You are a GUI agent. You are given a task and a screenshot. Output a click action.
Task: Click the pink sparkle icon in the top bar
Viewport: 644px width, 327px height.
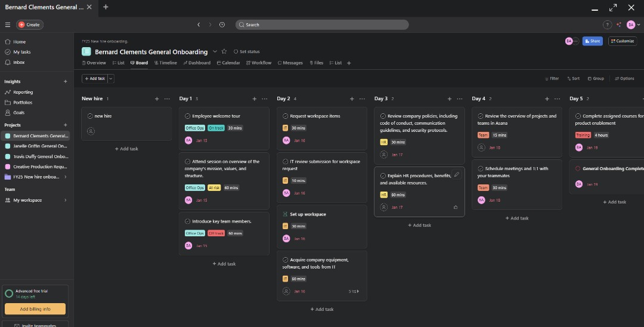[619, 24]
